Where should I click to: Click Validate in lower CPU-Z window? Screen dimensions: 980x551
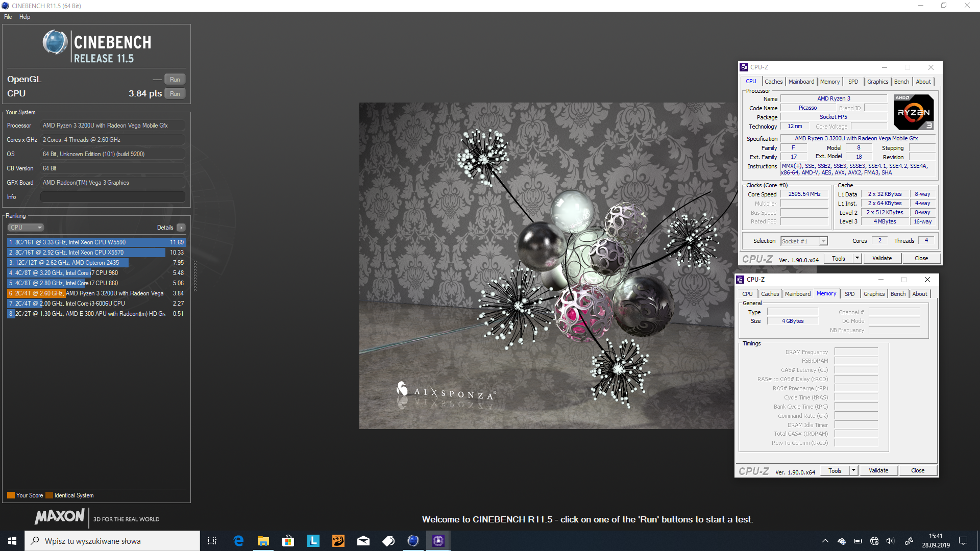coord(878,471)
